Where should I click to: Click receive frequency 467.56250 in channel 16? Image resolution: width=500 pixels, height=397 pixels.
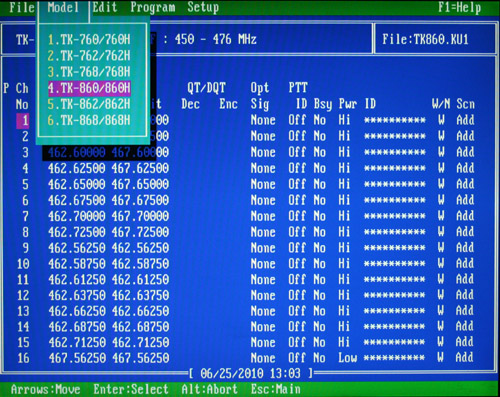[77, 358]
